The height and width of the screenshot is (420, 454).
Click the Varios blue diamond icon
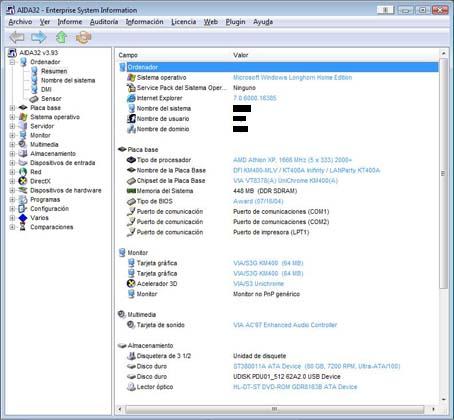click(x=23, y=218)
